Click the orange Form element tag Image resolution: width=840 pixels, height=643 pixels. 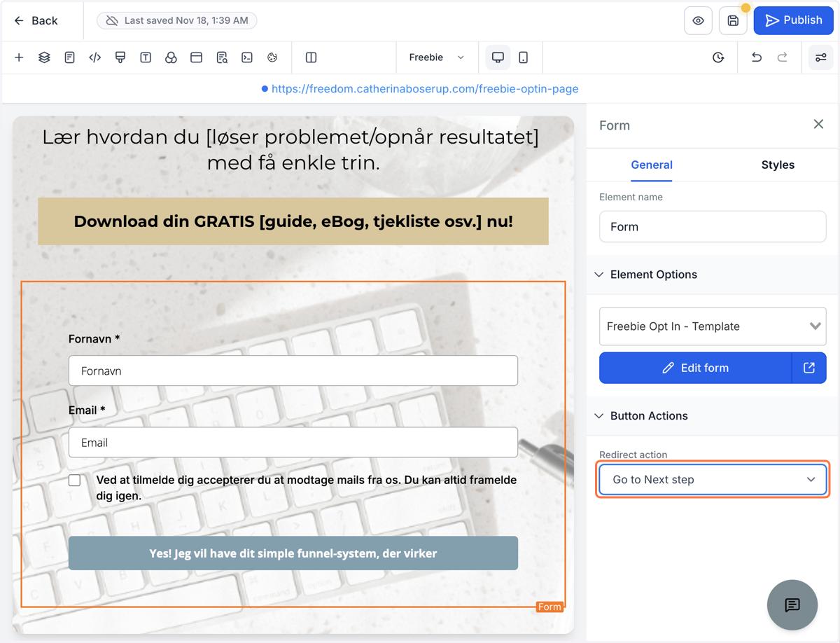click(550, 607)
